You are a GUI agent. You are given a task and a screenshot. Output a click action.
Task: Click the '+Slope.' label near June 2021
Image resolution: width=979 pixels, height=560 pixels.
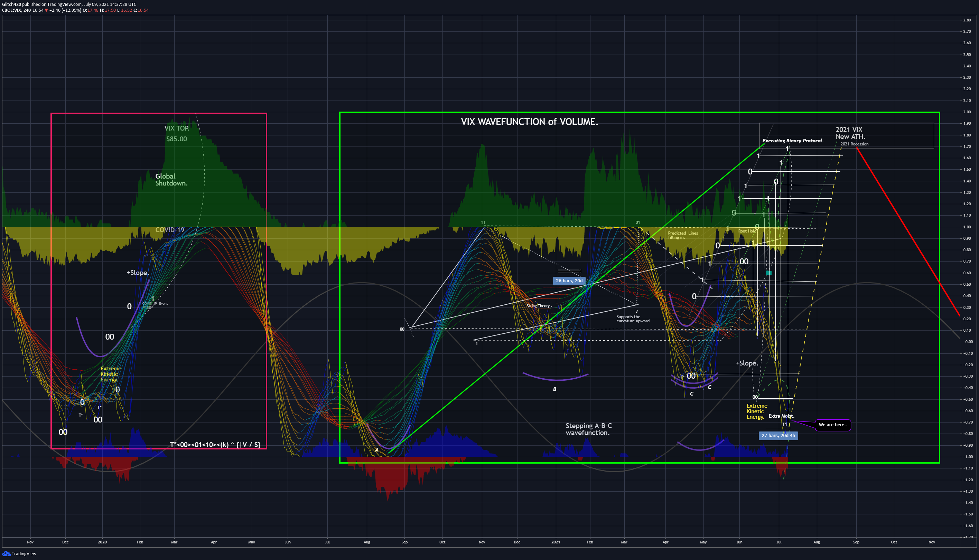coord(747,363)
